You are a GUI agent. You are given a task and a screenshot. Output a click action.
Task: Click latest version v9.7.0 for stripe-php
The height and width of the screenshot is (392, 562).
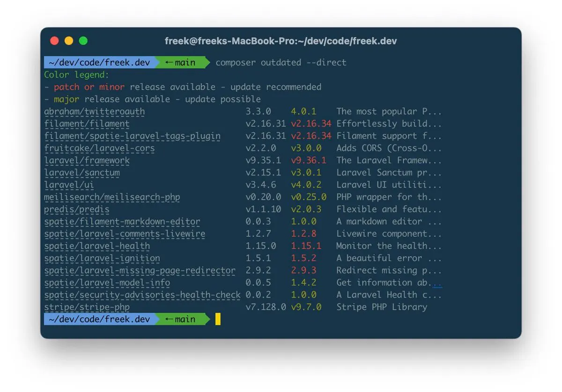(x=306, y=307)
